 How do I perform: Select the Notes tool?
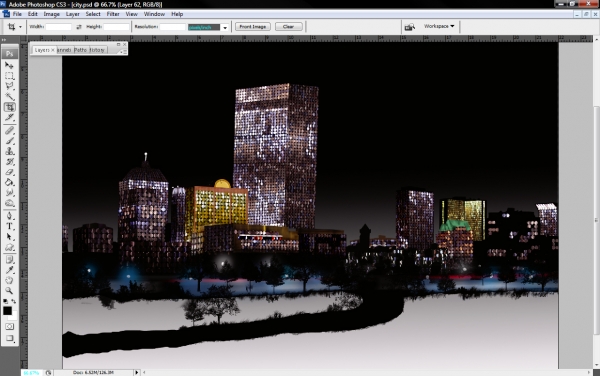(9, 260)
